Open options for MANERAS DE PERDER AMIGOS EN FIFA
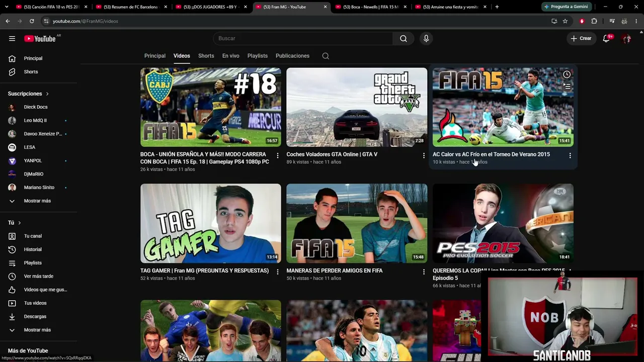 pos(424,272)
